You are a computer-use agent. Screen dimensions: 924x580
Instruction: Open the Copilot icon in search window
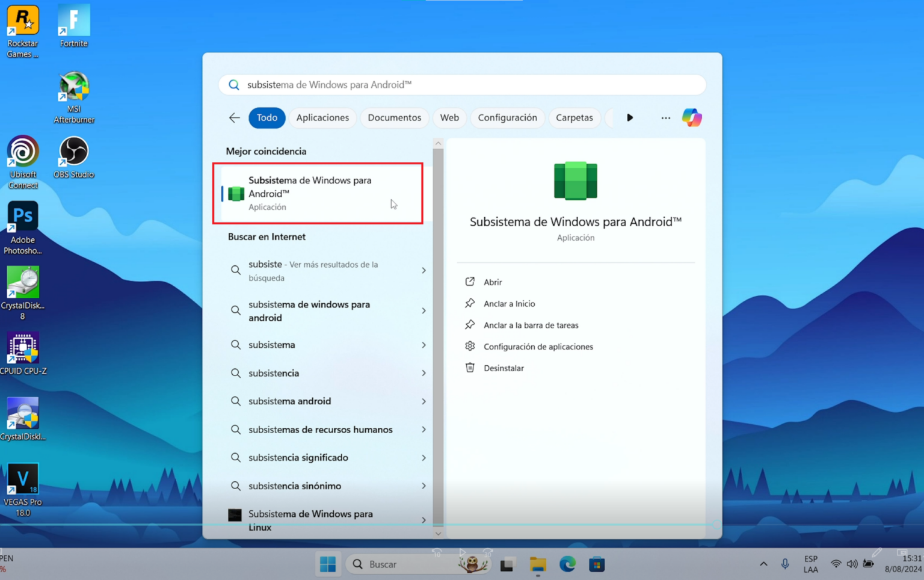click(x=692, y=117)
